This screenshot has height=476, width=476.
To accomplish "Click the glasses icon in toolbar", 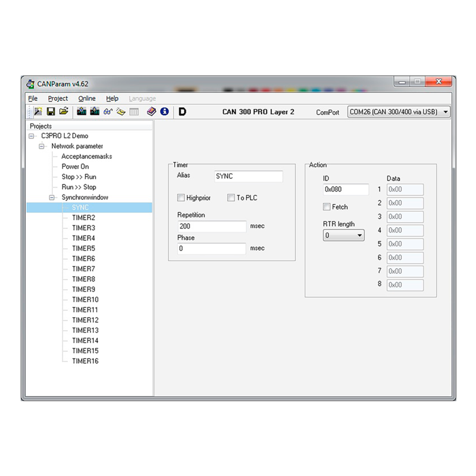I will pos(108,112).
